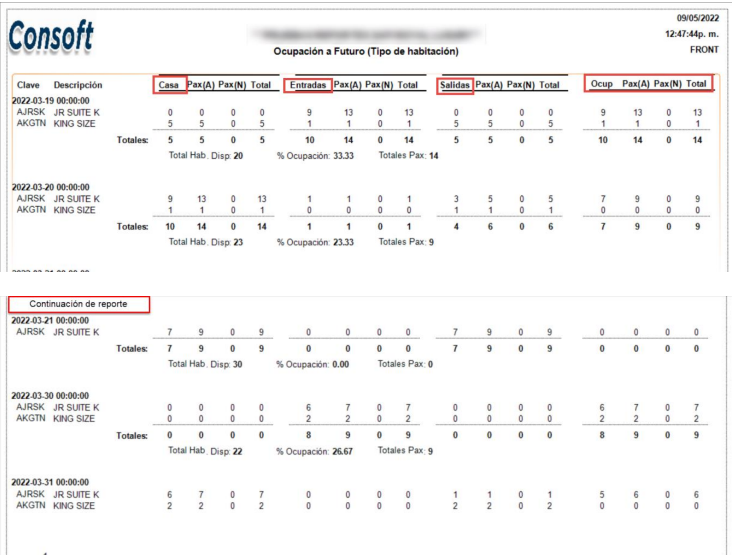Click AJRSK key under 2022-03-19
Screen dimensions: 732x555
click(31, 112)
